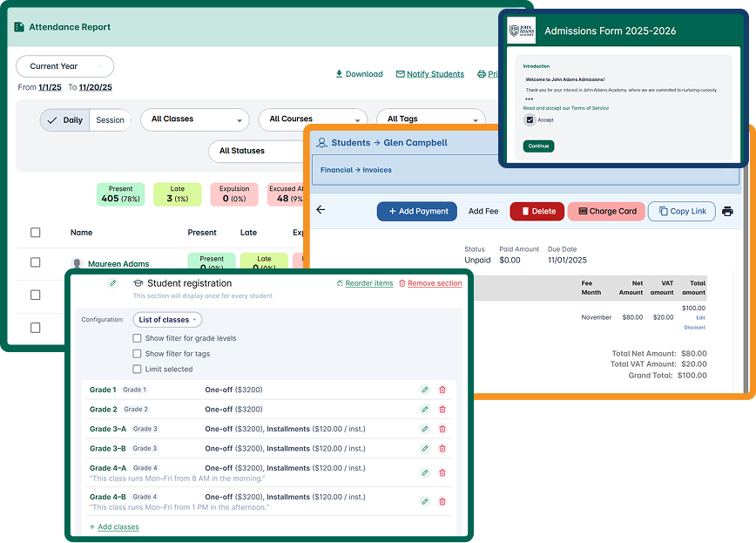The width and height of the screenshot is (756, 543).
Task: Expand the All Classes filter dropdown
Action: point(194,119)
